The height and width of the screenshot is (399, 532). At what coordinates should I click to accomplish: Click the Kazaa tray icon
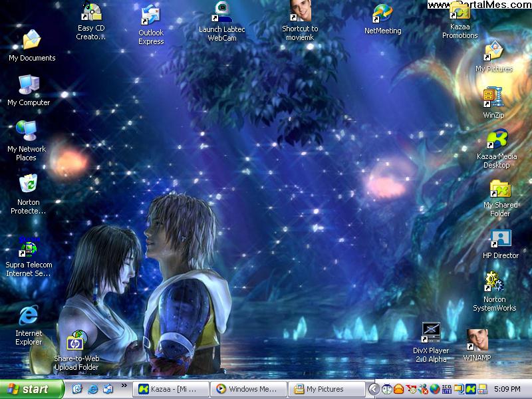(x=471, y=389)
